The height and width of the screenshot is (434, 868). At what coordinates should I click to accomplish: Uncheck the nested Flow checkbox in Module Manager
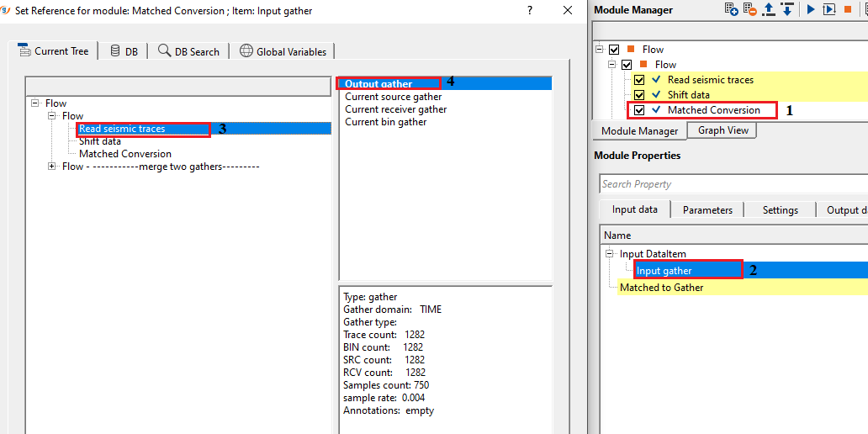[x=627, y=65]
